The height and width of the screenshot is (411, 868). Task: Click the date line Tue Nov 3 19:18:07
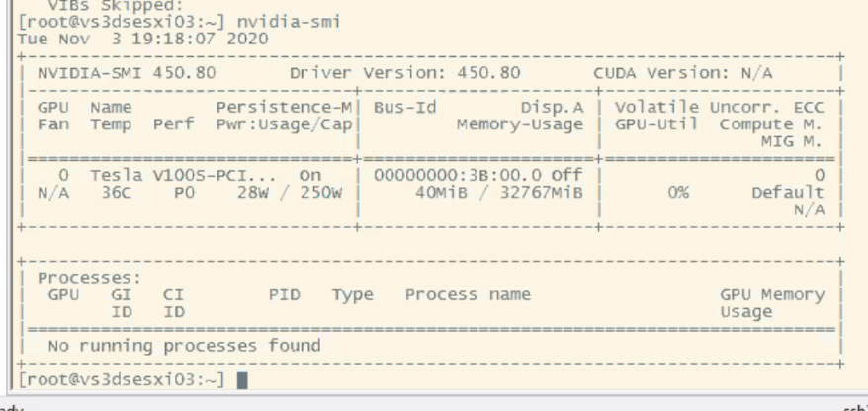point(142,40)
